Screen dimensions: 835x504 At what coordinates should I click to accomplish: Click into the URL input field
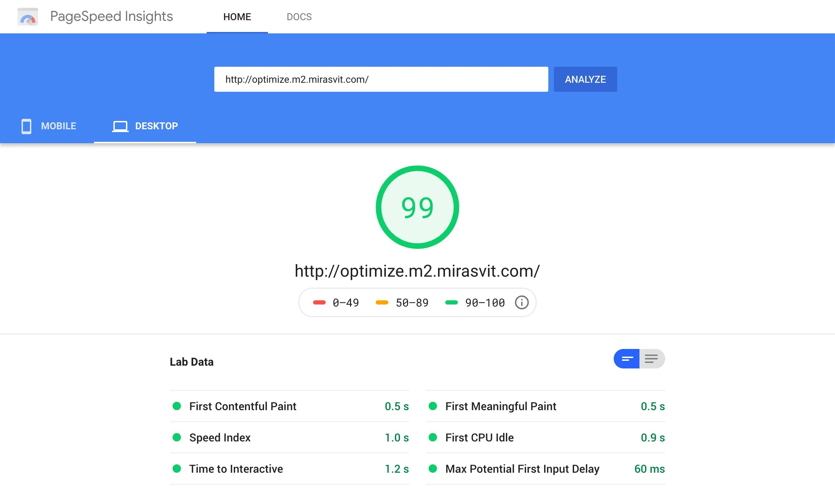click(381, 79)
